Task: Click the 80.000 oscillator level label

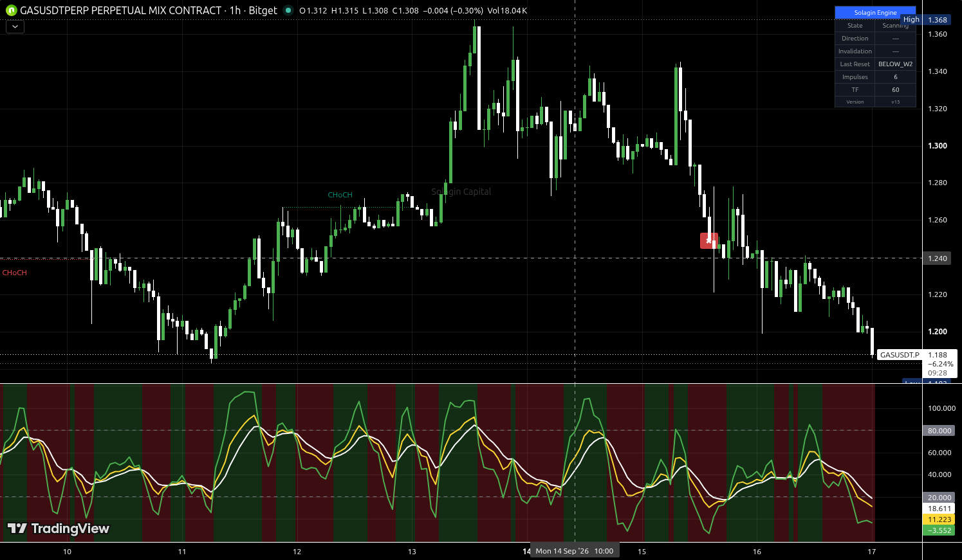Action: tap(939, 431)
